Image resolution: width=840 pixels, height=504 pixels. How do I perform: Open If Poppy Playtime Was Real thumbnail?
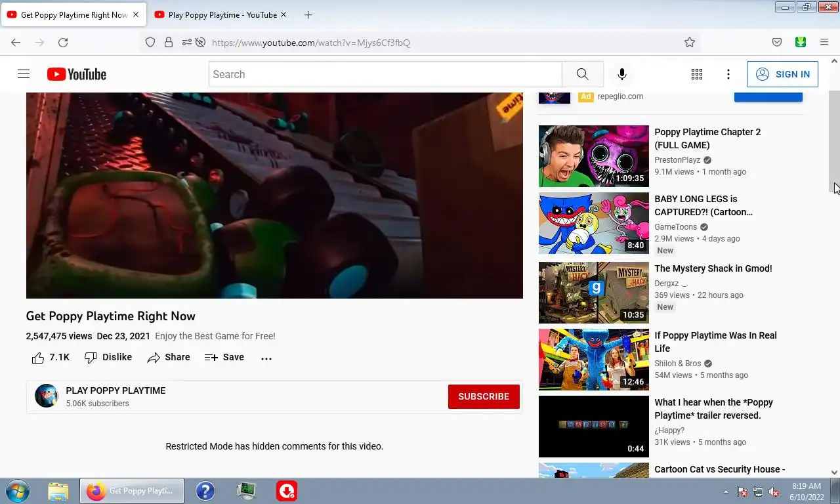tap(594, 360)
